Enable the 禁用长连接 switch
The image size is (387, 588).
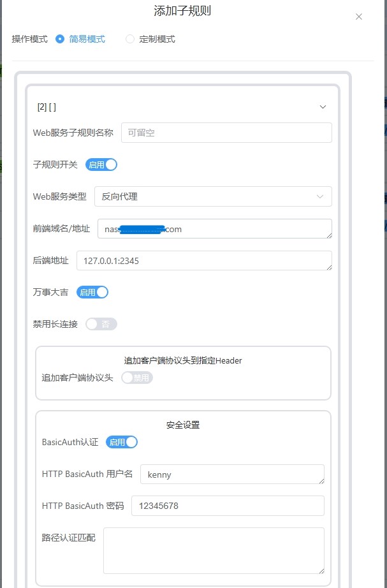(x=101, y=324)
